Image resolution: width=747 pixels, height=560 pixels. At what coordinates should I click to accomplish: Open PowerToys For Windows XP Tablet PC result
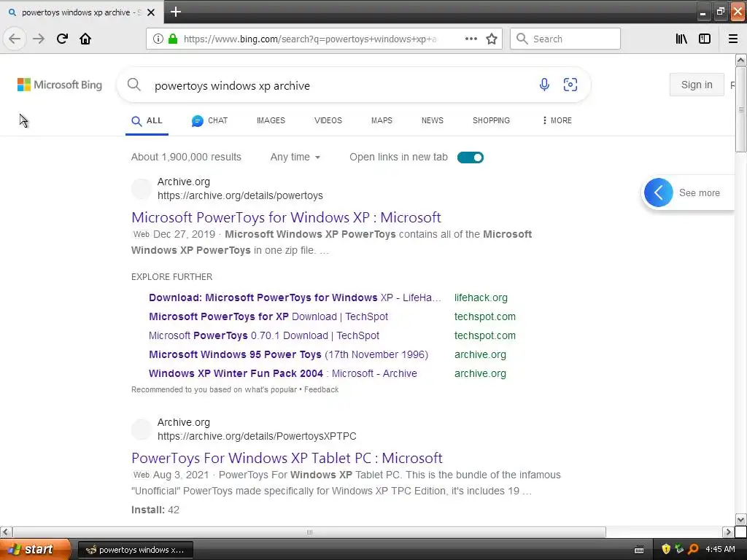pos(287,458)
